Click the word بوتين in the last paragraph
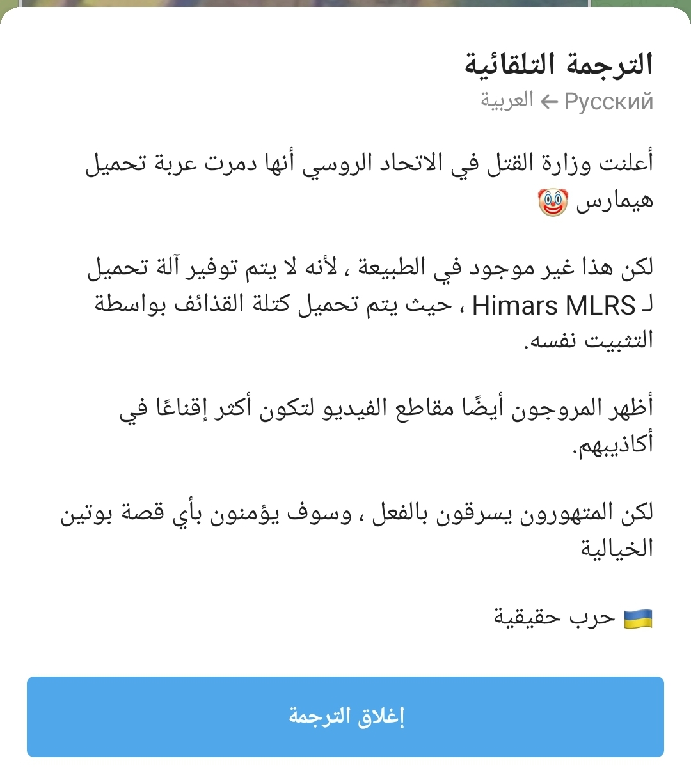Viewport: 691px width, 784px height. [x=88, y=514]
